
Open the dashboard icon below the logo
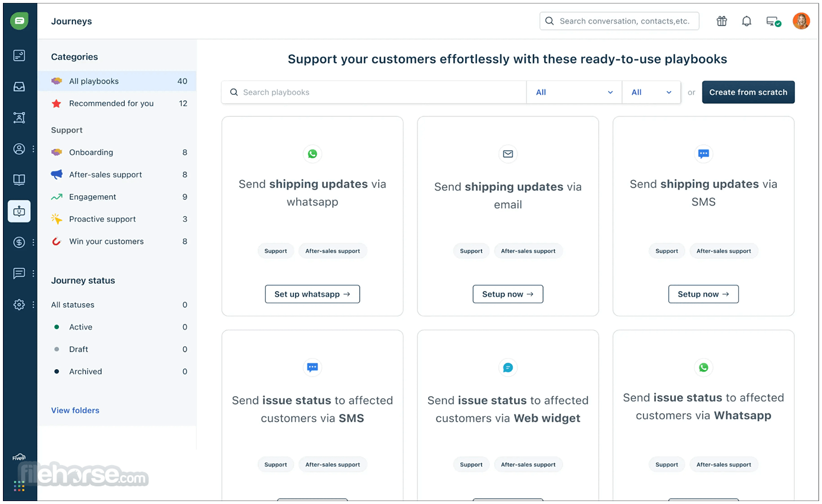[19, 56]
